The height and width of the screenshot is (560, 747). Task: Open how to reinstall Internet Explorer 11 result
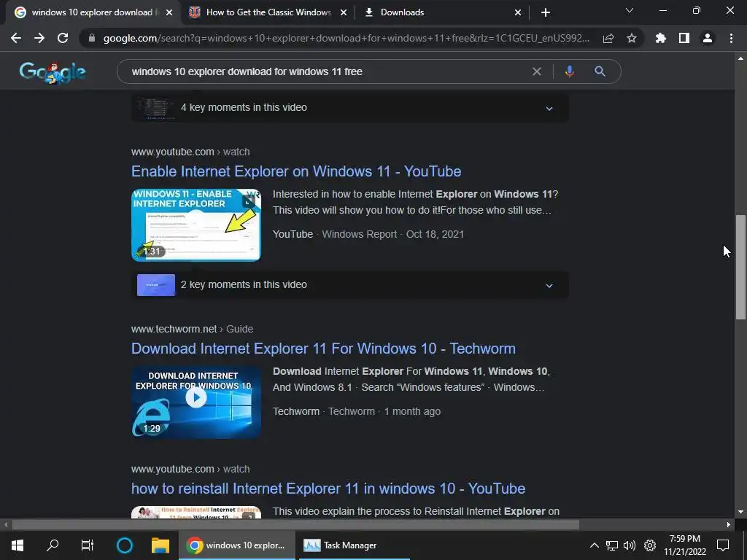click(x=328, y=489)
